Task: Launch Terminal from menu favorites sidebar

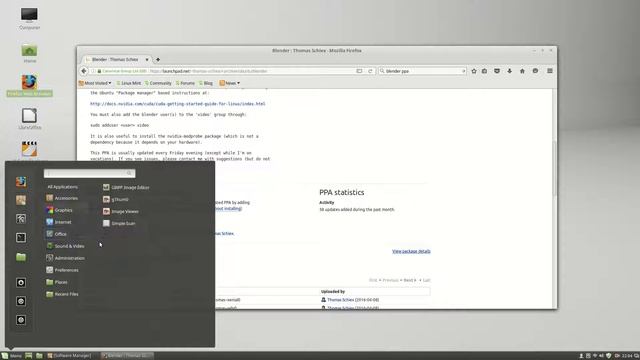Action: (x=21, y=238)
